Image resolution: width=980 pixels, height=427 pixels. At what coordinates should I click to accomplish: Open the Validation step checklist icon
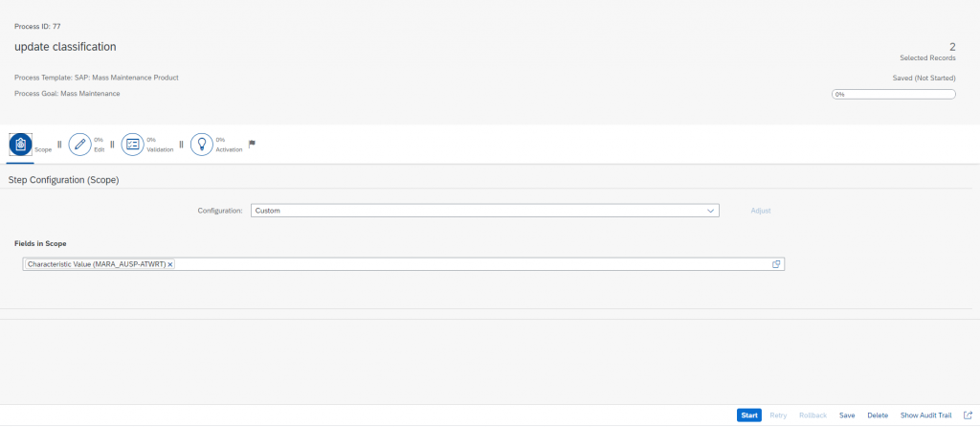point(132,145)
